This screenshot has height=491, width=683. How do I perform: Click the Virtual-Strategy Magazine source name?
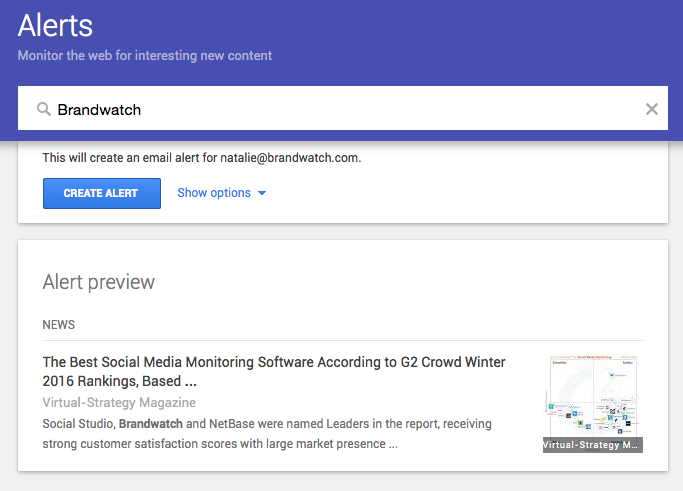(119, 403)
